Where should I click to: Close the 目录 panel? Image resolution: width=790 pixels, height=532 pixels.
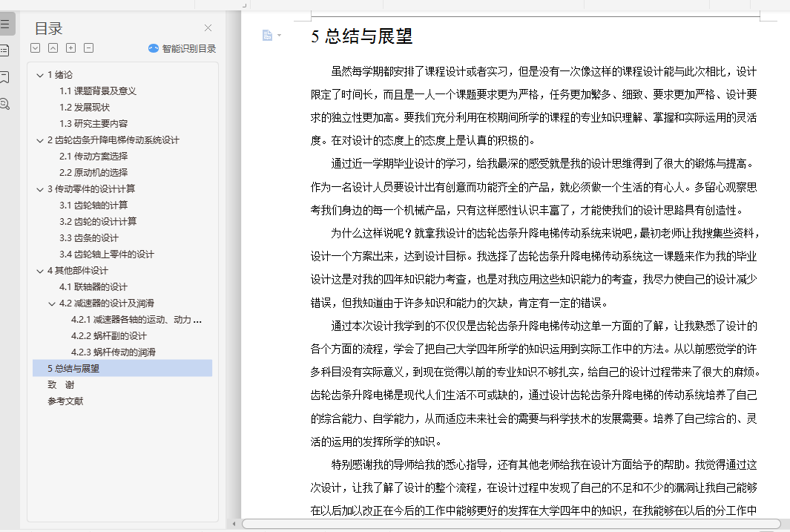pyautogui.click(x=208, y=27)
